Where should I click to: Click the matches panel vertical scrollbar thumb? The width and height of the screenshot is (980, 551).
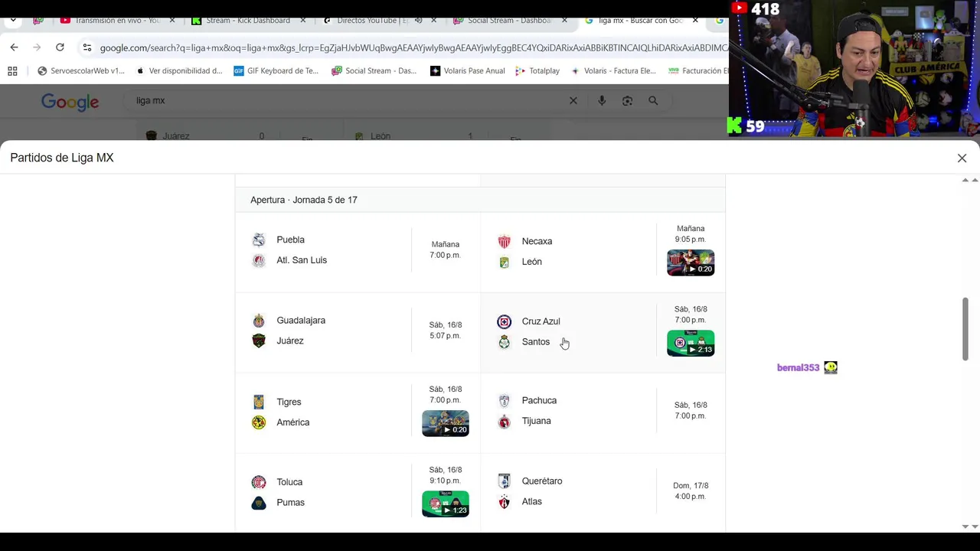pos(965,329)
